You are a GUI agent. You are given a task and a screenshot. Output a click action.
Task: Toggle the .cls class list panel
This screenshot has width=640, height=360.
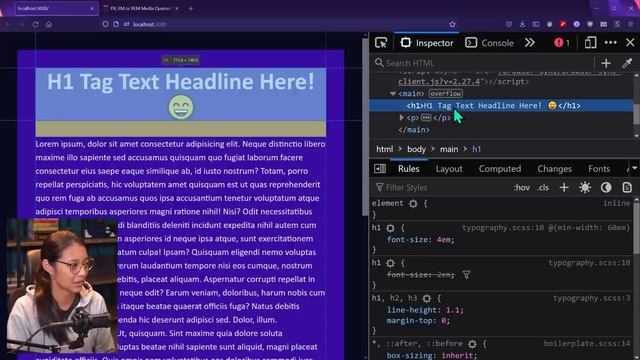[x=543, y=187]
